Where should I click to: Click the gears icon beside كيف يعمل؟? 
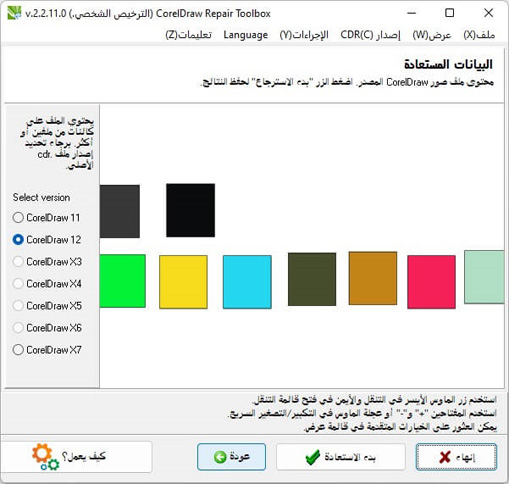pos(45,457)
